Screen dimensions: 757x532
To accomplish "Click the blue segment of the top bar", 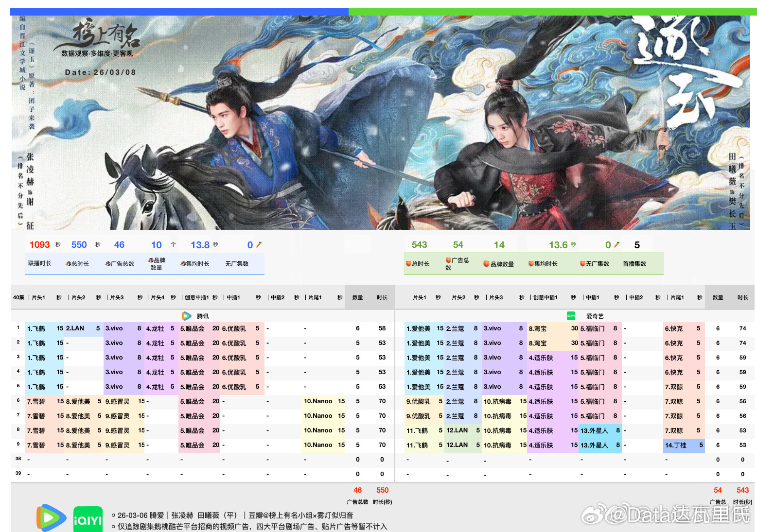I will click(x=179, y=12).
